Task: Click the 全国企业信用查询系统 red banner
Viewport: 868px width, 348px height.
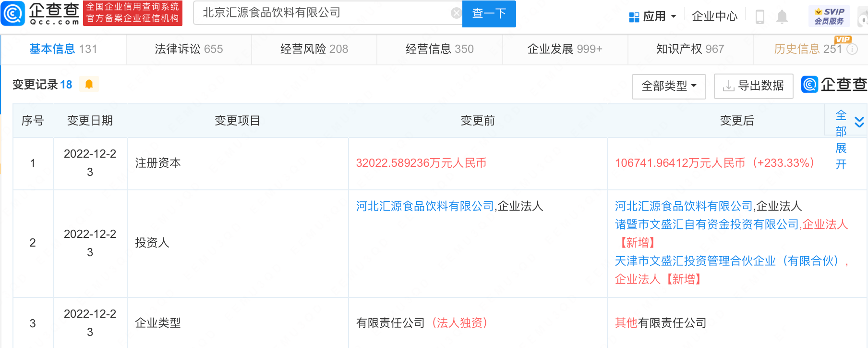Action: 133,13
